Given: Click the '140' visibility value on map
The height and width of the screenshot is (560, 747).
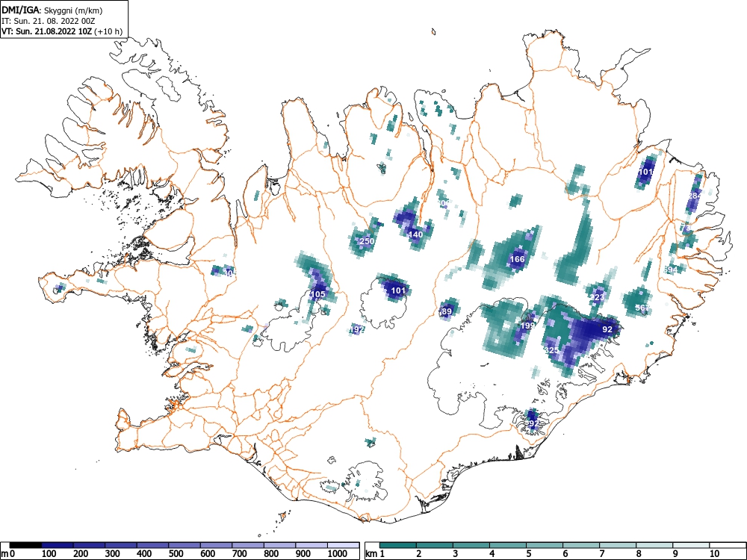Looking at the screenshot, I should (415, 234).
